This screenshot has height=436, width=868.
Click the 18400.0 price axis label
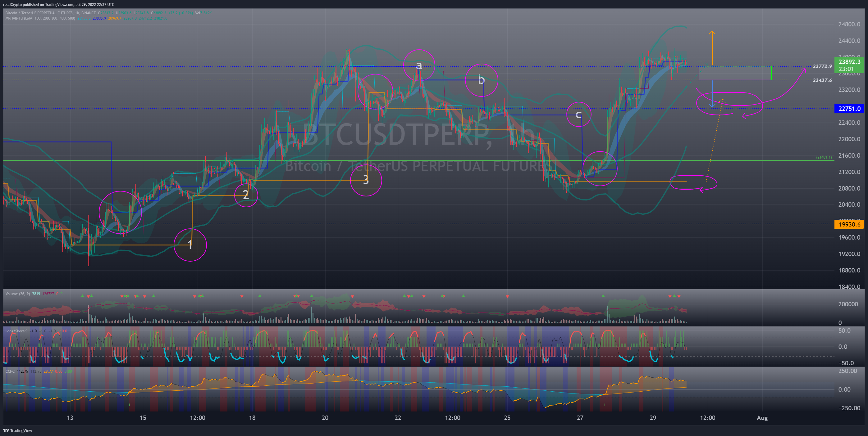849,286
